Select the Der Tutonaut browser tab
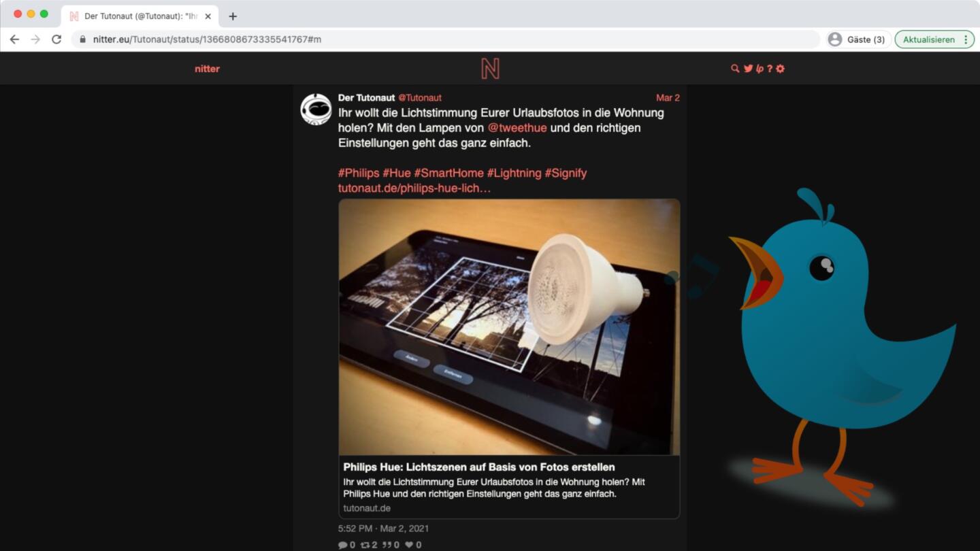The height and width of the screenshot is (551, 980). tap(140, 16)
